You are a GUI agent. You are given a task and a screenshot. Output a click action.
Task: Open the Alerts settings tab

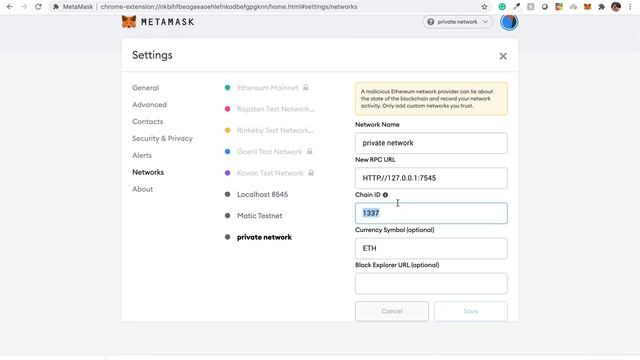pyautogui.click(x=142, y=155)
